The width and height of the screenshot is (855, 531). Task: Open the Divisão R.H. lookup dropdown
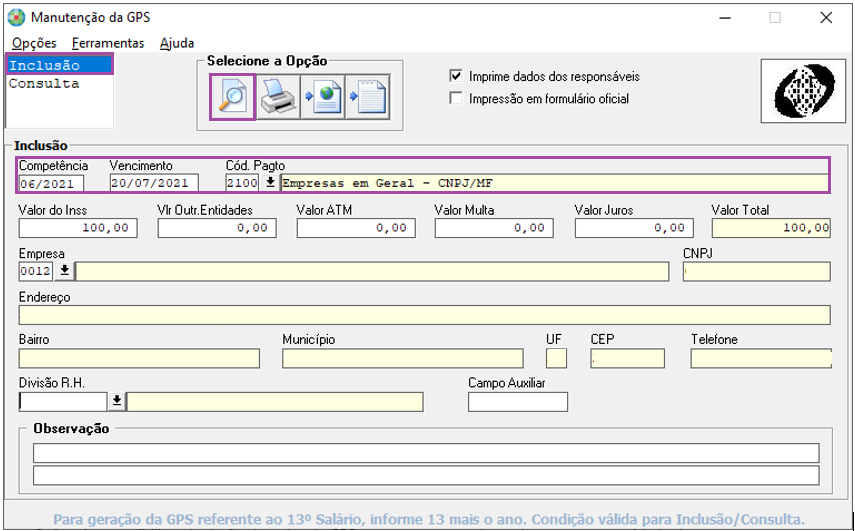pos(116,402)
